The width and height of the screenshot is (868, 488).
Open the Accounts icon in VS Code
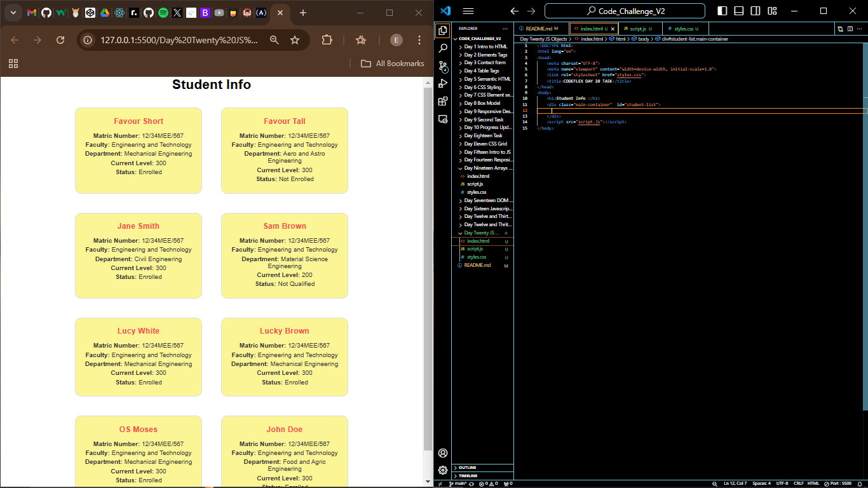[x=443, y=453]
